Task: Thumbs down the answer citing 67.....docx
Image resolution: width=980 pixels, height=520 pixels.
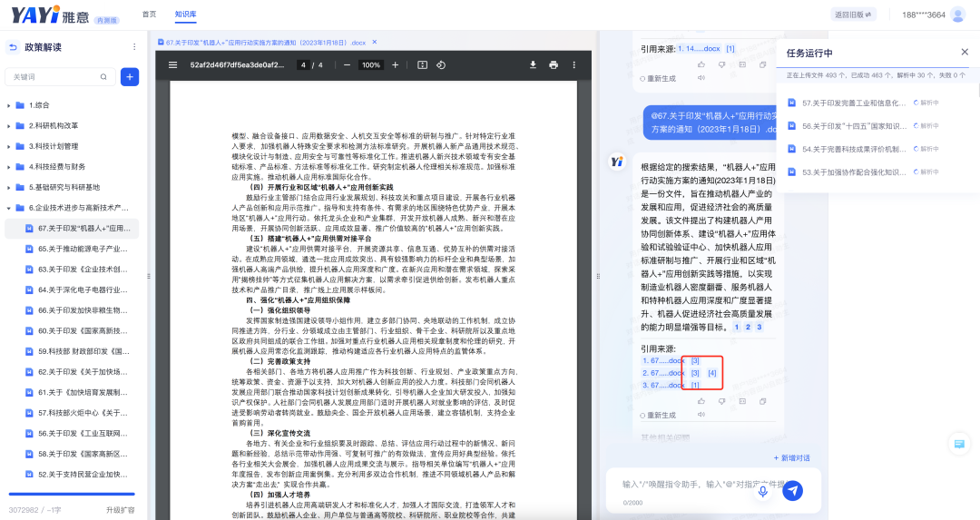Action: (722, 401)
